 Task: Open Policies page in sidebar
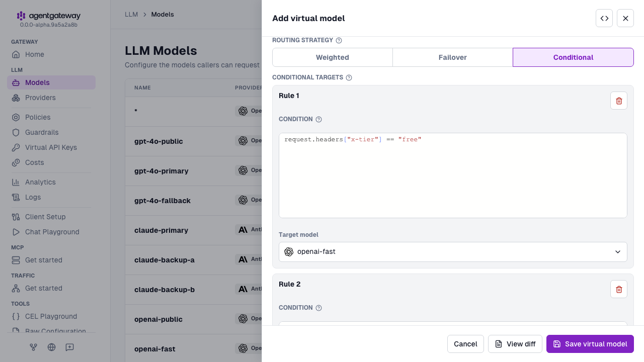click(x=51, y=117)
